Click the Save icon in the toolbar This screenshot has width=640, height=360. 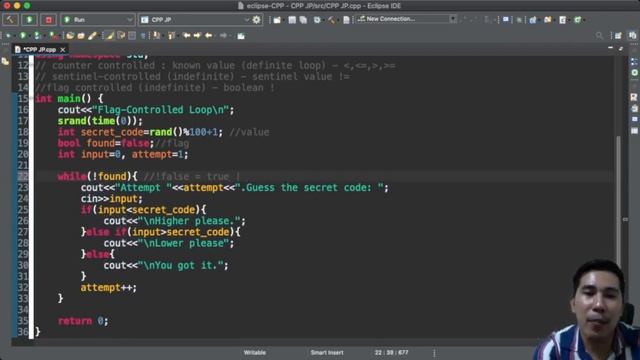(x=292, y=20)
